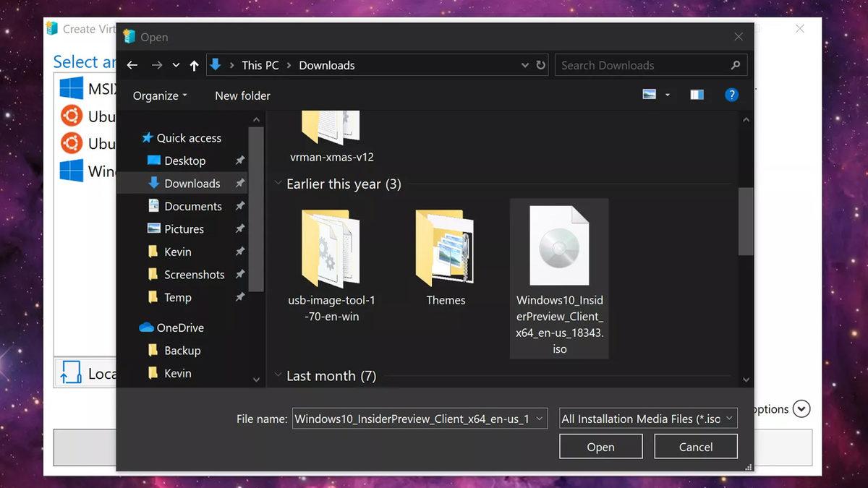Toggle the pin next to Pictures
Screen dimensions: 868x488
239,228
